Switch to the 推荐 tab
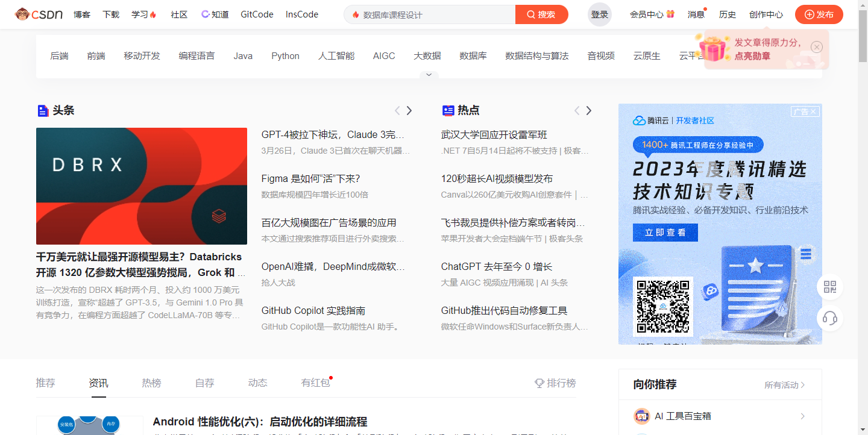The height and width of the screenshot is (435, 868). (x=46, y=383)
